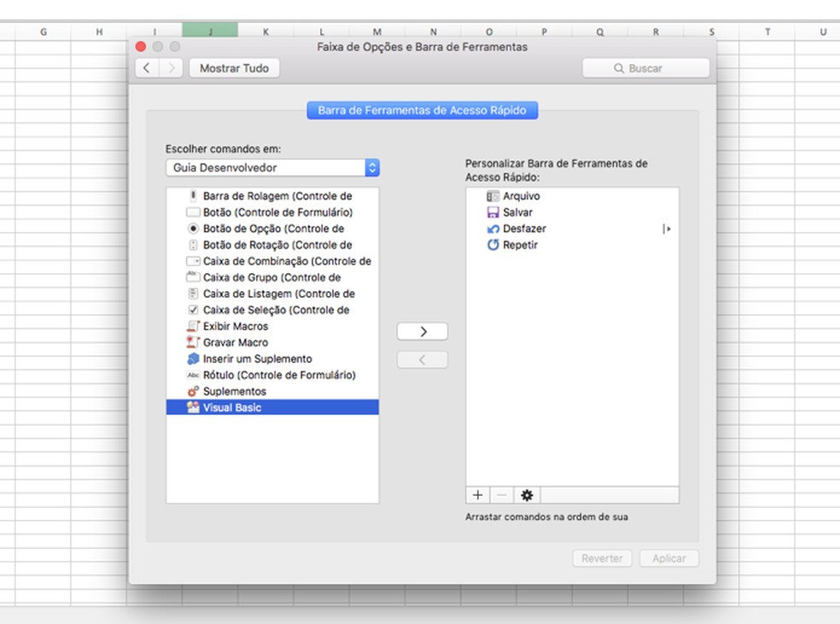This screenshot has width=840, height=624.
Task: Click the magnifier icon in Buscar field
Action: [x=619, y=68]
